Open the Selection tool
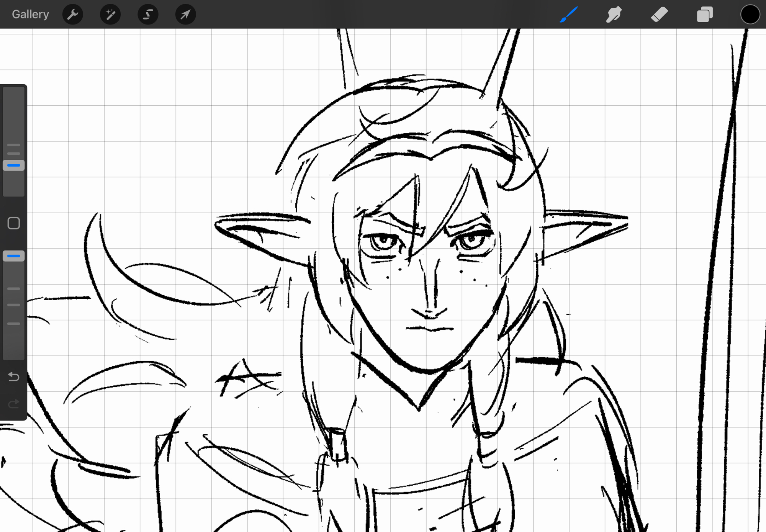Image resolution: width=766 pixels, height=532 pixels. (x=148, y=14)
